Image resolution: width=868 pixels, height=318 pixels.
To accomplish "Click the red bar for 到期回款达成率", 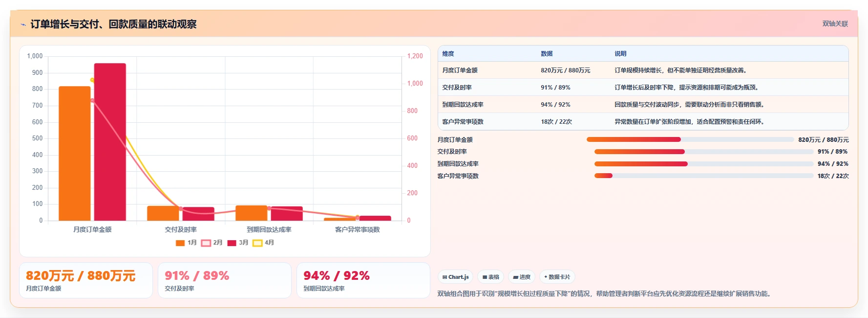I will [x=287, y=213].
